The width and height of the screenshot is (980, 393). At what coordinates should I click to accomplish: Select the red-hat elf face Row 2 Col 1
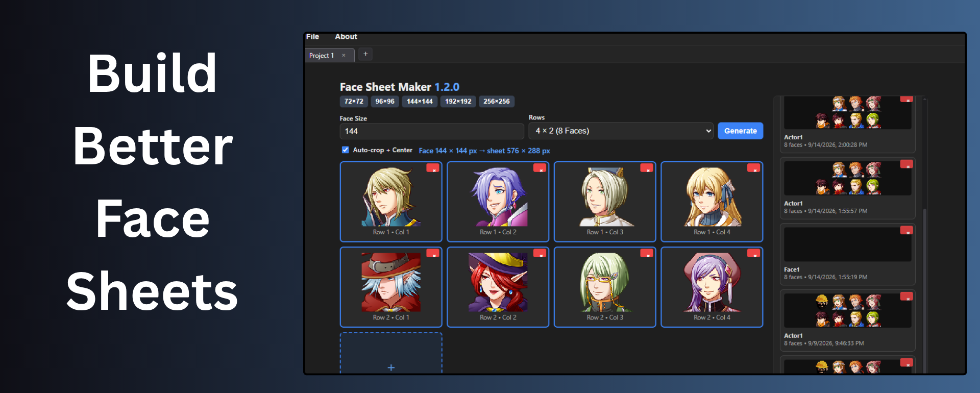[391, 287]
